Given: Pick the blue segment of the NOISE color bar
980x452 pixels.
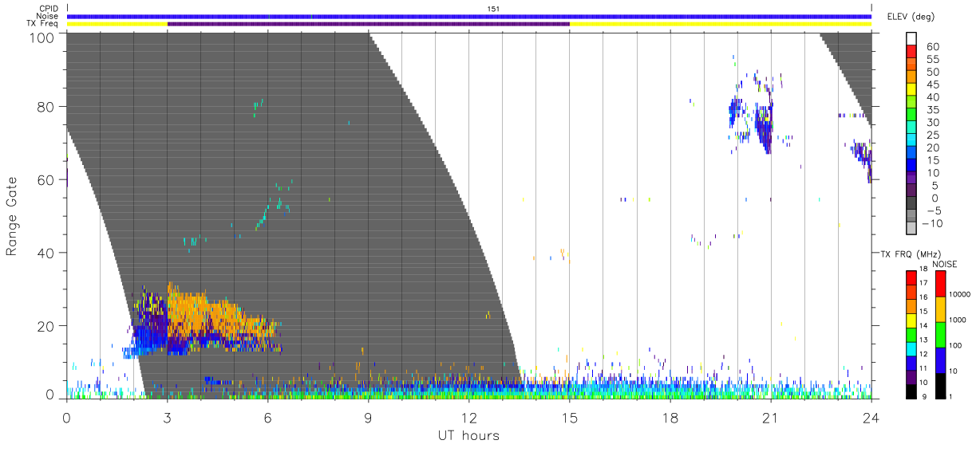Looking at the screenshot, I should pyautogui.click(x=941, y=359).
